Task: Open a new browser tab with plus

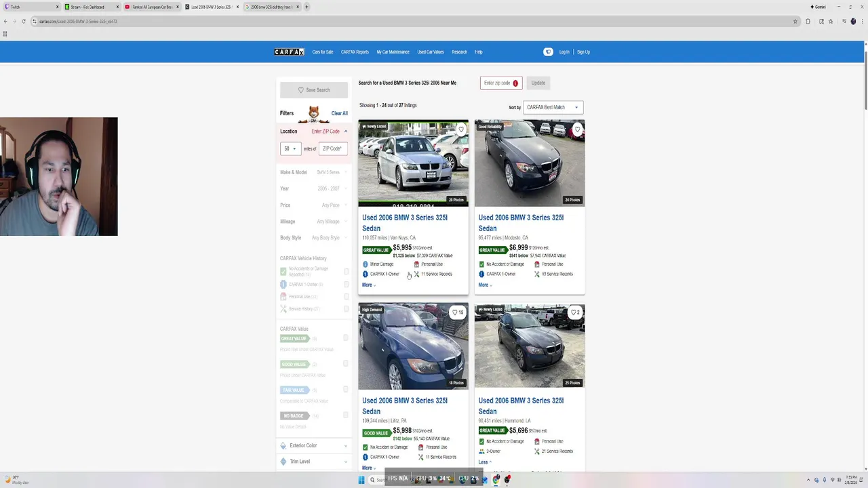Action: [307, 7]
